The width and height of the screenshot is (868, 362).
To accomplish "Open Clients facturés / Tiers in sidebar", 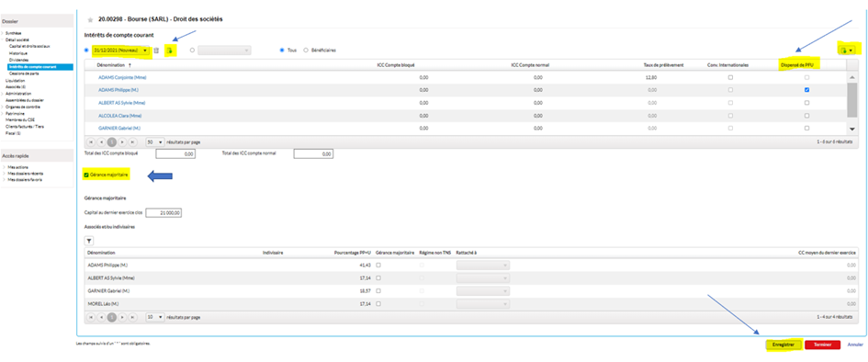I will [x=25, y=127].
